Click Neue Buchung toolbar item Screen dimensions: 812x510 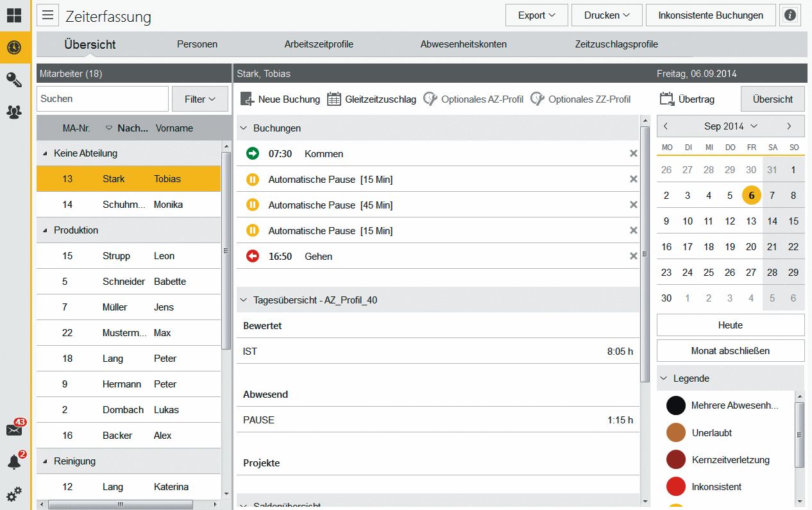(280, 99)
